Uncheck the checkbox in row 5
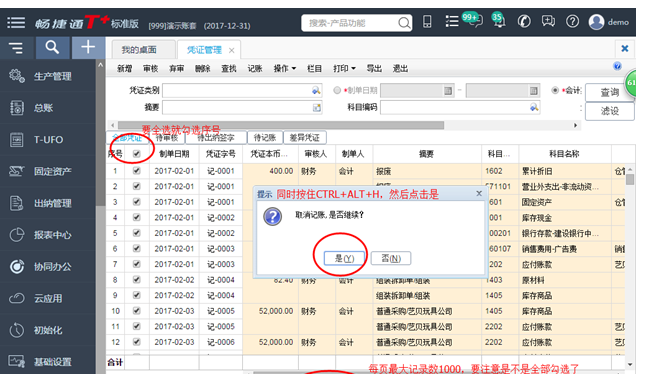This screenshot has height=374, width=645. (x=137, y=233)
